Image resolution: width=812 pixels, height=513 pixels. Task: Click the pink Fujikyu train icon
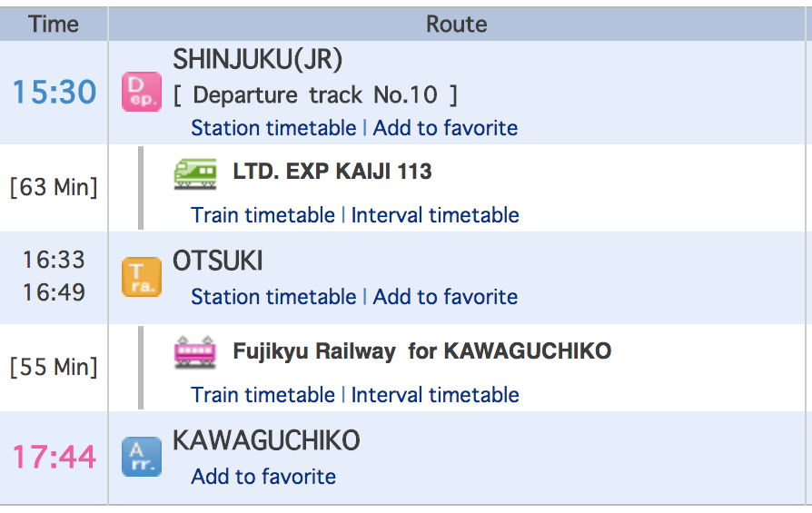(195, 351)
